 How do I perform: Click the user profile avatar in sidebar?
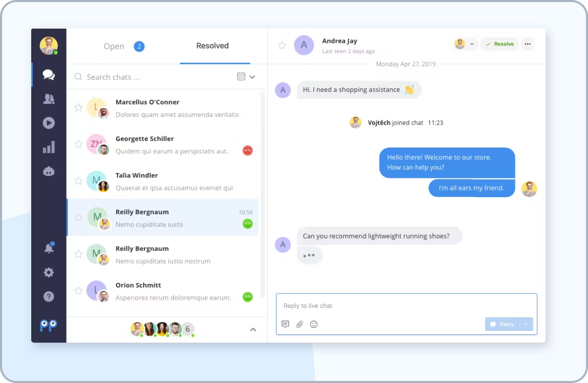pyautogui.click(x=49, y=45)
